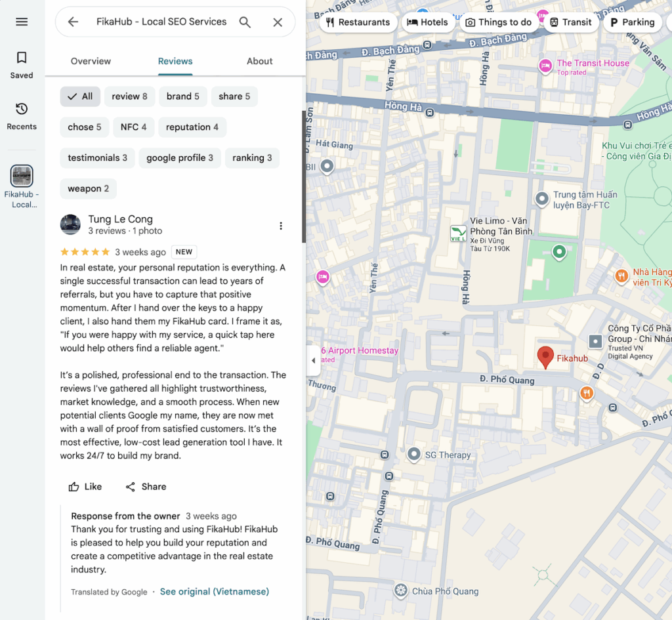Select the Transit map category chip
Screen dimensions: 672x620
pos(571,22)
